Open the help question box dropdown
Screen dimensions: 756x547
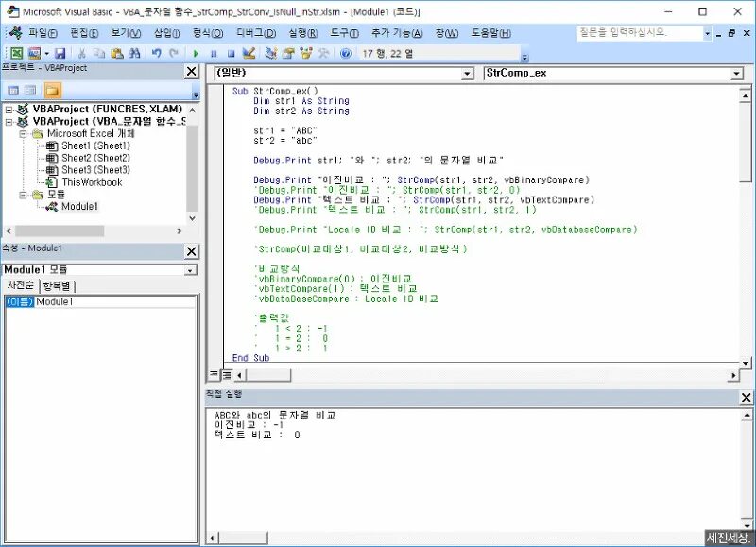707,34
